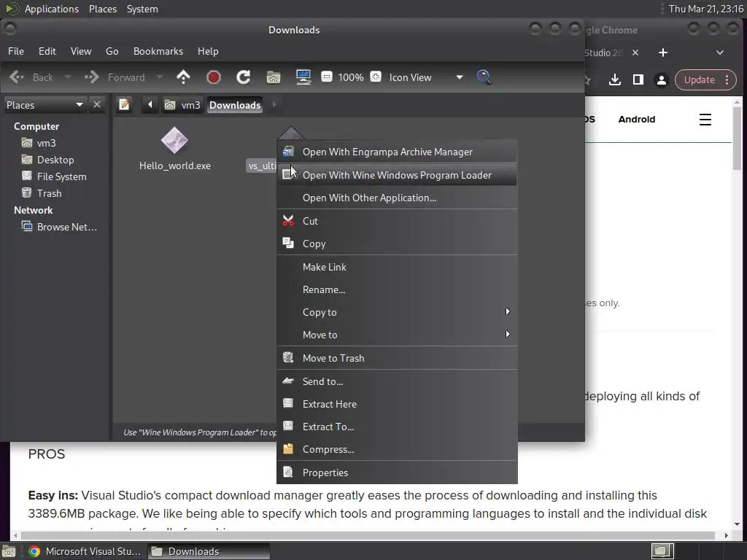
Task: Toggle the location text entry pencil icon
Action: 124,104
